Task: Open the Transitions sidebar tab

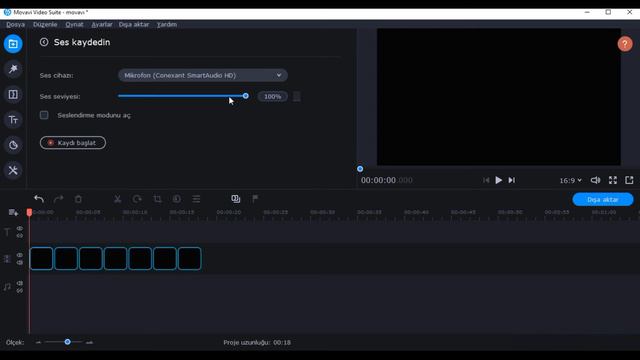Action: coord(13,94)
